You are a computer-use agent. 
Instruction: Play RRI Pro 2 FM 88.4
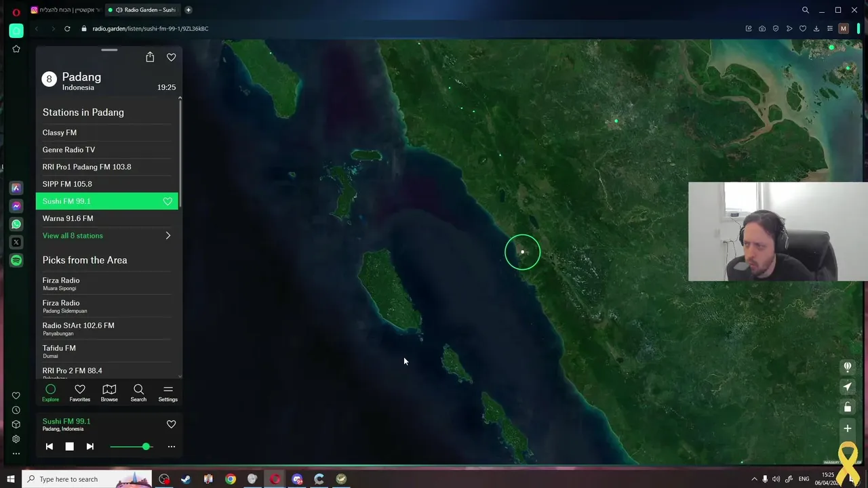coord(107,371)
